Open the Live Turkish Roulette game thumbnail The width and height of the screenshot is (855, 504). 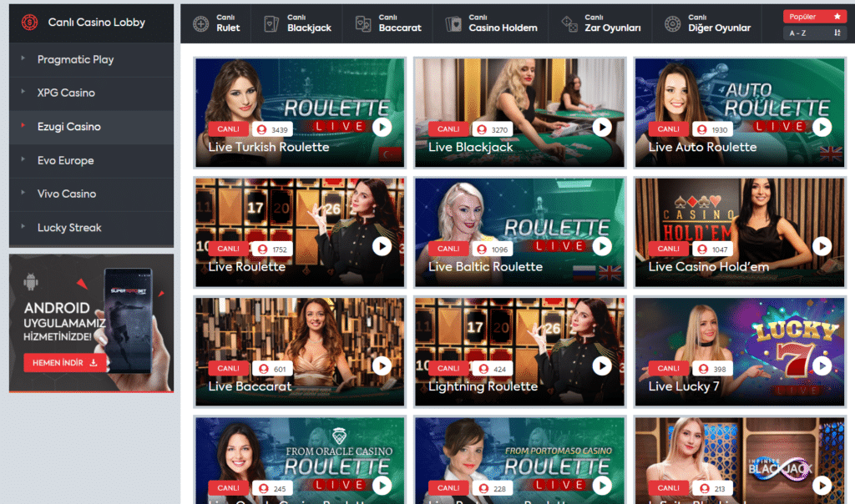coord(300,113)
